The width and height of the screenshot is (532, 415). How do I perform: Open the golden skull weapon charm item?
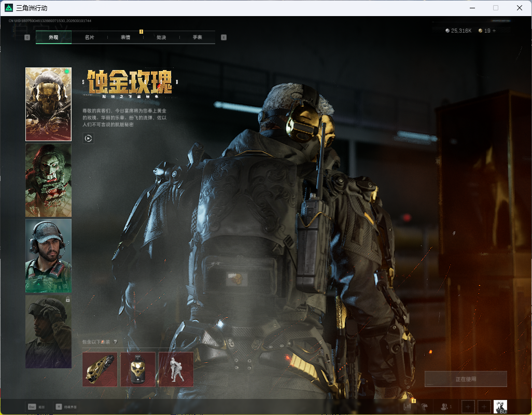click(x=100, y=369)
